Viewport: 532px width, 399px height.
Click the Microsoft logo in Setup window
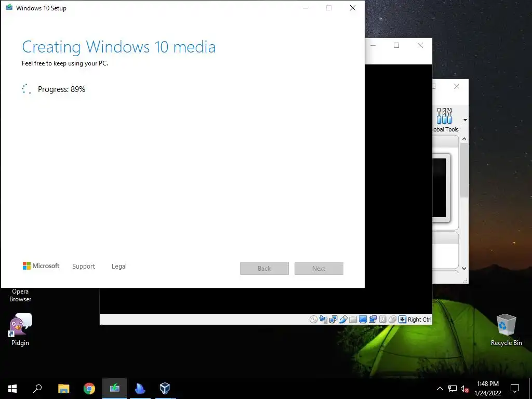(41, 266)
